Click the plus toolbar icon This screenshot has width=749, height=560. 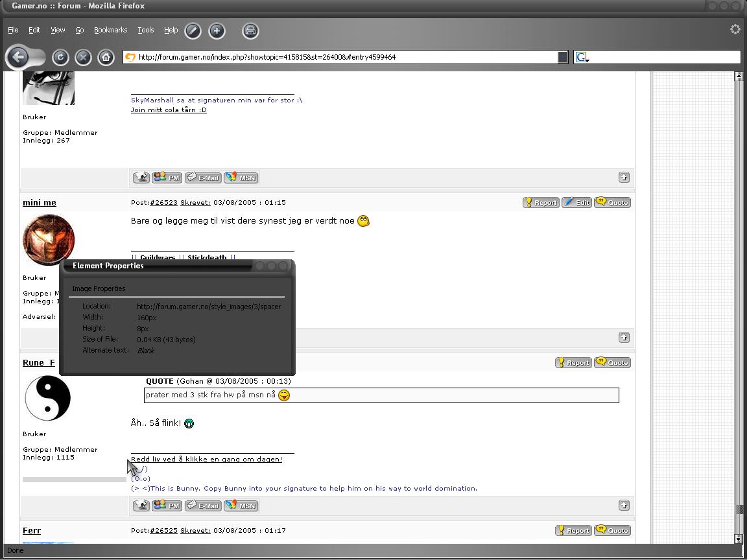(x=217, y=31)
